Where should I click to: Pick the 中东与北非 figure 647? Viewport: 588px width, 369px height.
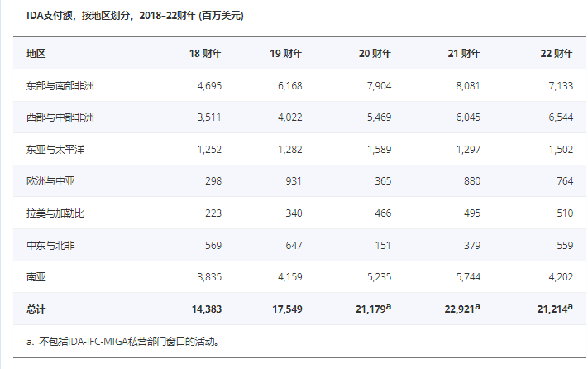(x=294, y=246)
